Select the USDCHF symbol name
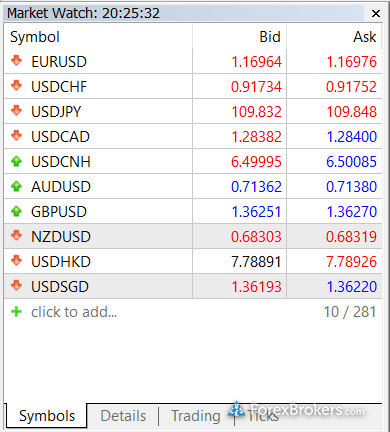390x432 pixels. coord(59,87)
